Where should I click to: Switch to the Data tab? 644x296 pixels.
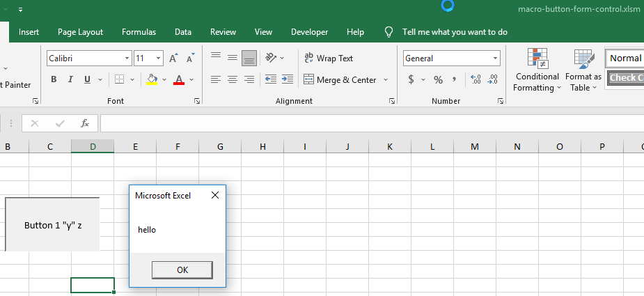click(183, 32)
